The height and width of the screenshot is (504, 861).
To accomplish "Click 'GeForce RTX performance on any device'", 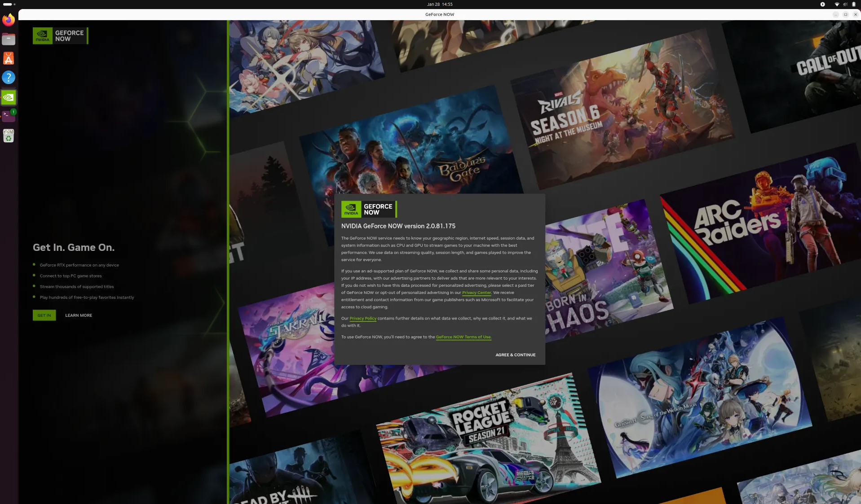I will click(x=79, y=265).
